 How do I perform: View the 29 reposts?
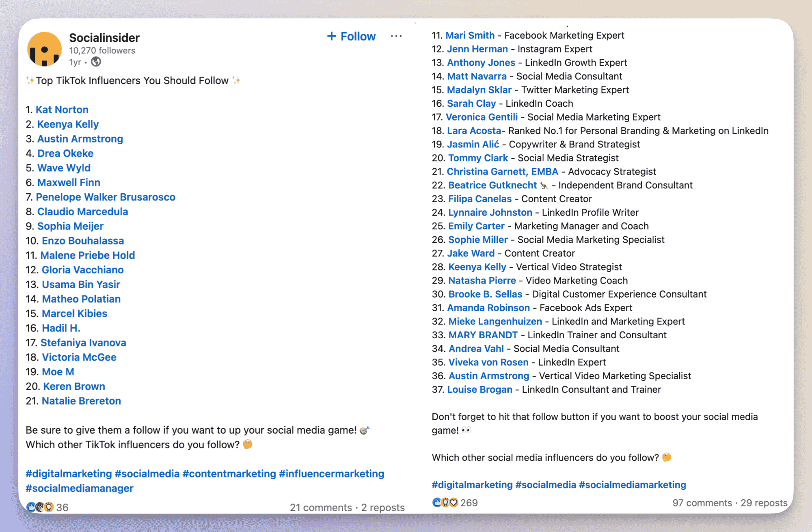click(764, 503)
